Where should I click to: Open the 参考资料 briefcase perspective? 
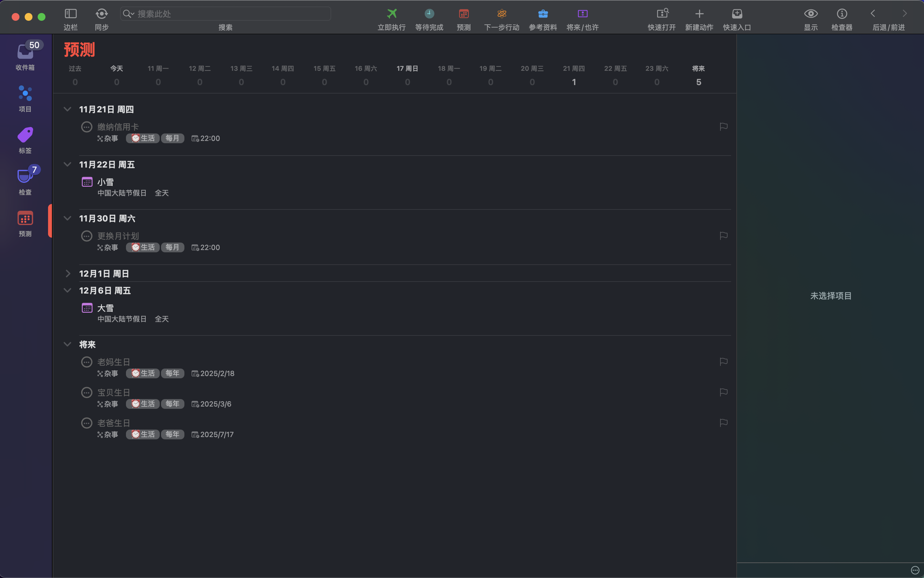coord(543,14)
